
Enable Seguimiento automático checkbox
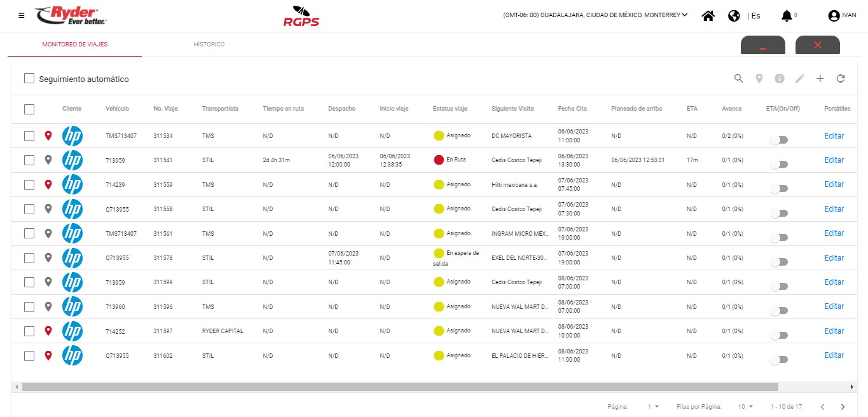(29, 79)
